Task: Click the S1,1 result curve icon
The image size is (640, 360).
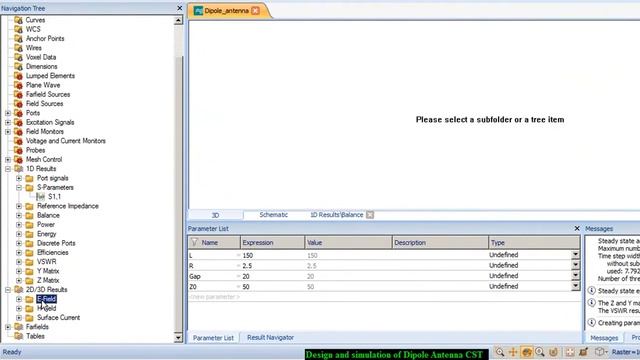Action: [40, 197]
